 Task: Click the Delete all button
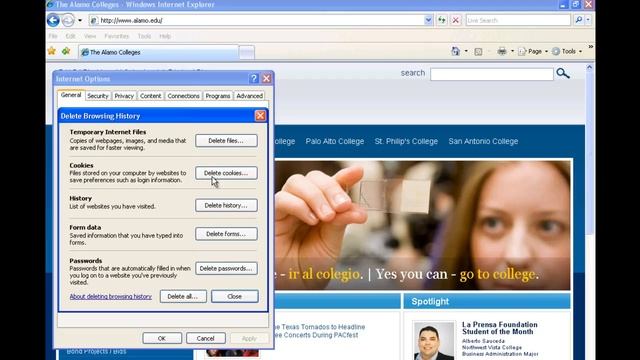click(x=183, y=296)
